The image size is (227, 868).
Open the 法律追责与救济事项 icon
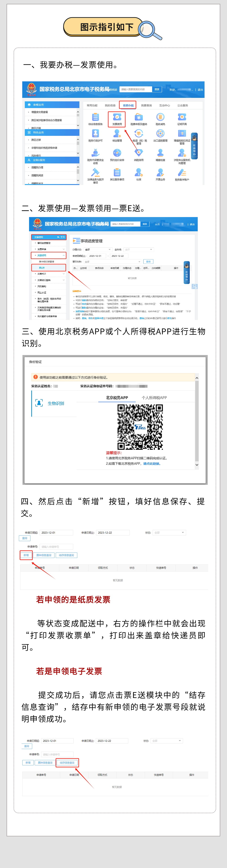click(x=96, y=173)
